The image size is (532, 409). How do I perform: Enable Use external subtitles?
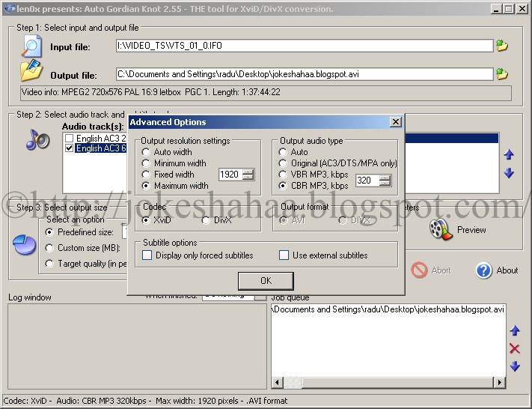click(284, 255)
